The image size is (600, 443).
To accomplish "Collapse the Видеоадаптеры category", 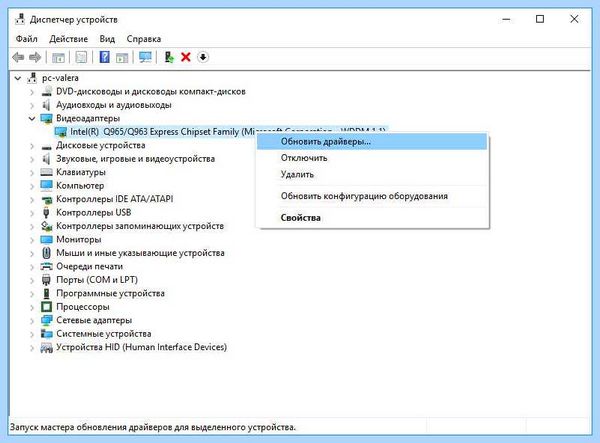I will (x=32, y=119).
